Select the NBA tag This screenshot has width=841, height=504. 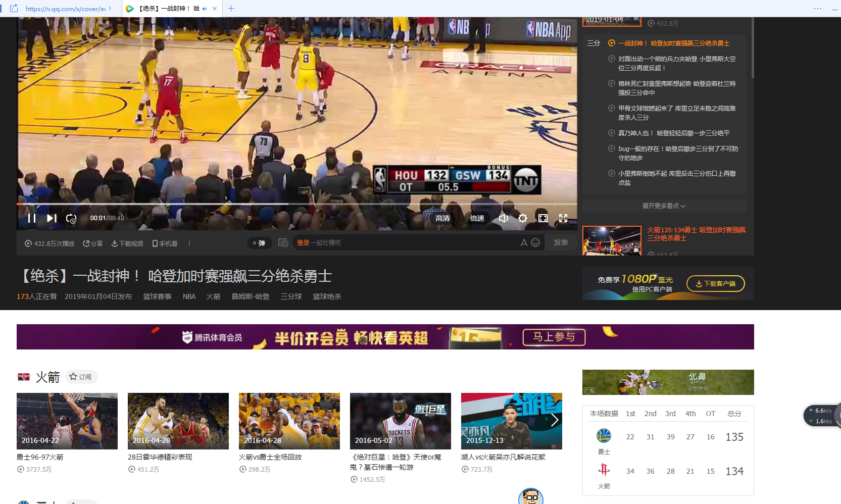pos(189,296)
